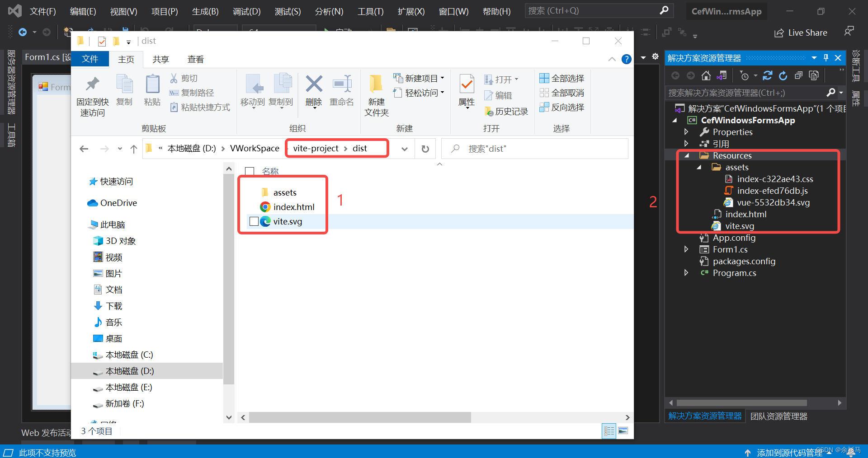Switch Explorer to thumbnail view toggle
This screenshot has width=868, height=458.
coord(623,431)
